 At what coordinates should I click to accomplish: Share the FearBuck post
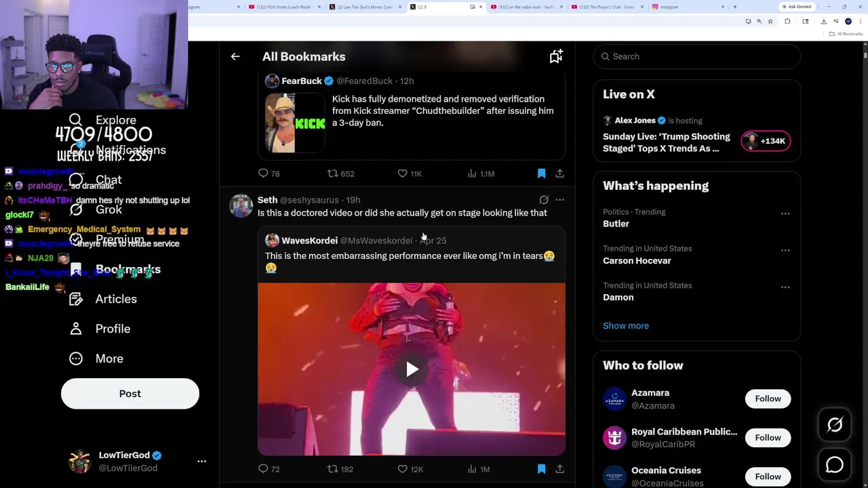(559, 174)
